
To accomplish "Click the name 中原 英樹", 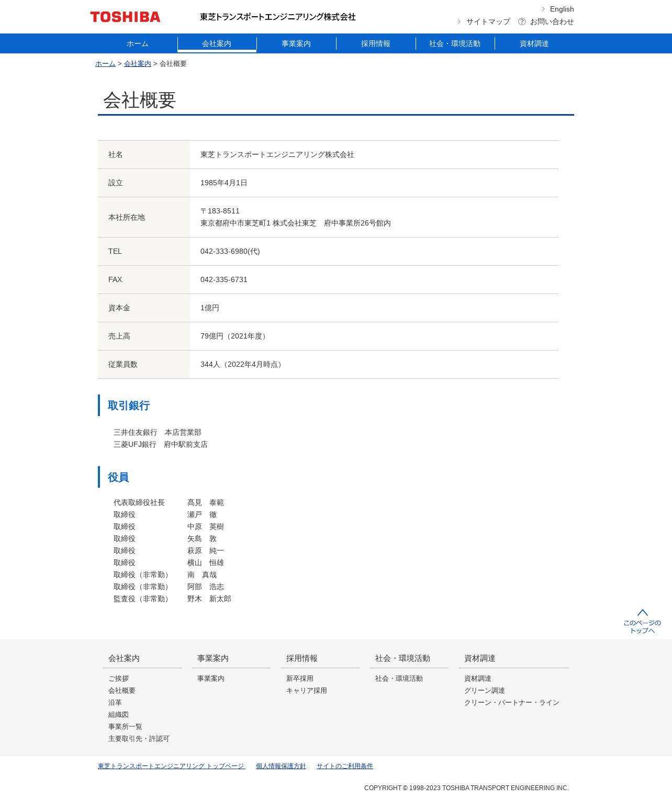I will [206, 526].
